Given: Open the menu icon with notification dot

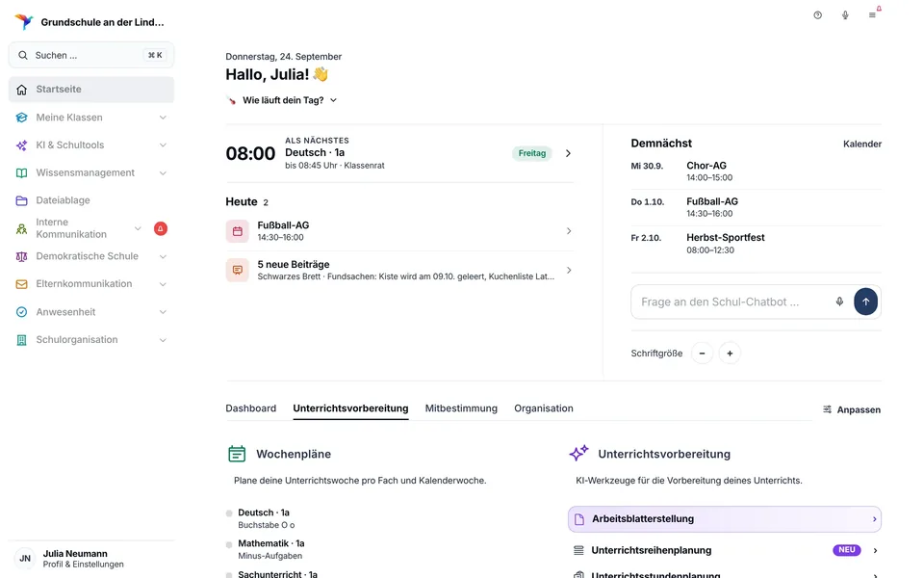Looking at the screenshot, I should [x=873, y=14].
